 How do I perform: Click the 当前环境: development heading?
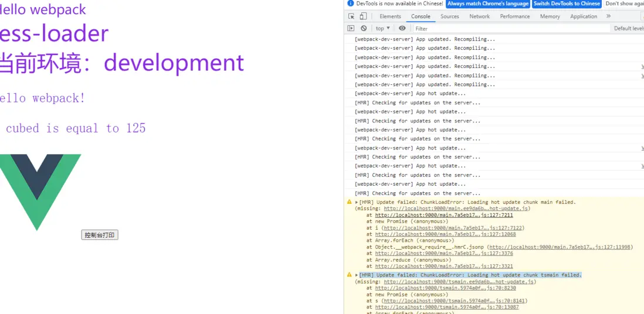click(122, 63)
